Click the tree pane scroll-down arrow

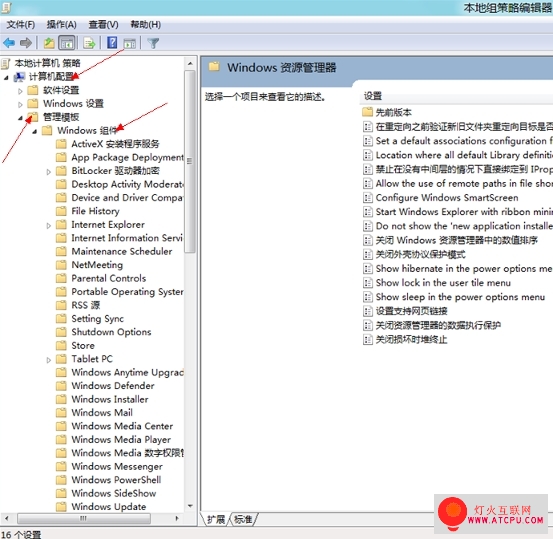pos(190,506)
